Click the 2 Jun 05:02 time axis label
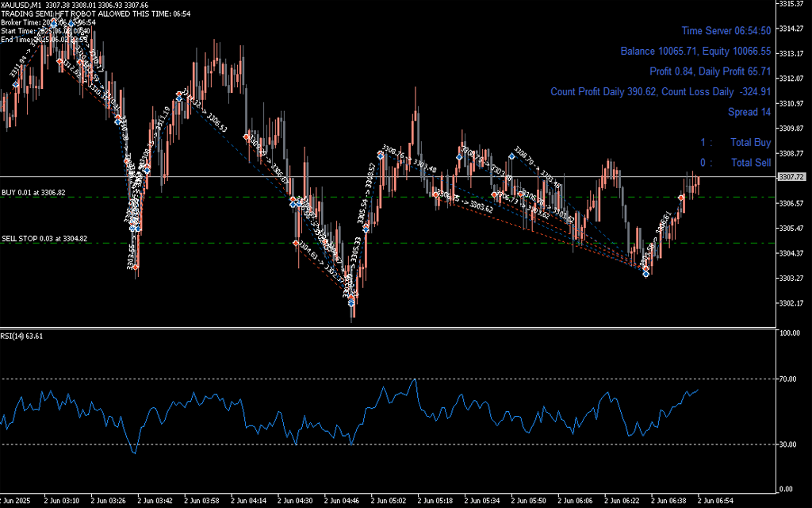Image resolution: width=812 pixels, height=508 pixels. [x=387, y=501]
